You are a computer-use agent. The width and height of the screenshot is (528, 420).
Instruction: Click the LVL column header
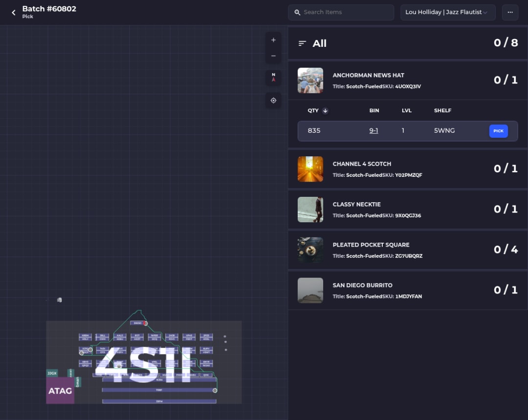(x=406, y=111)
